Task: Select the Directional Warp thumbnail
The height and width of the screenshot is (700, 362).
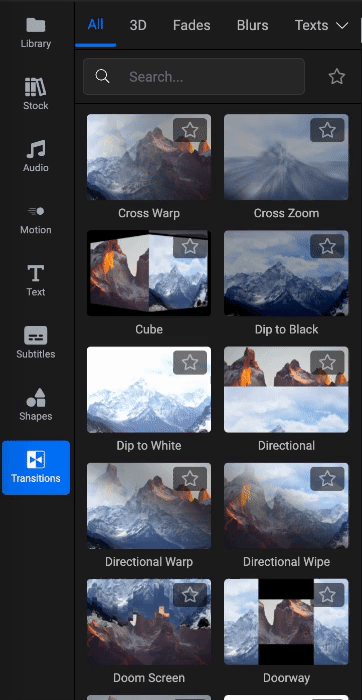Action: point(149,505)
